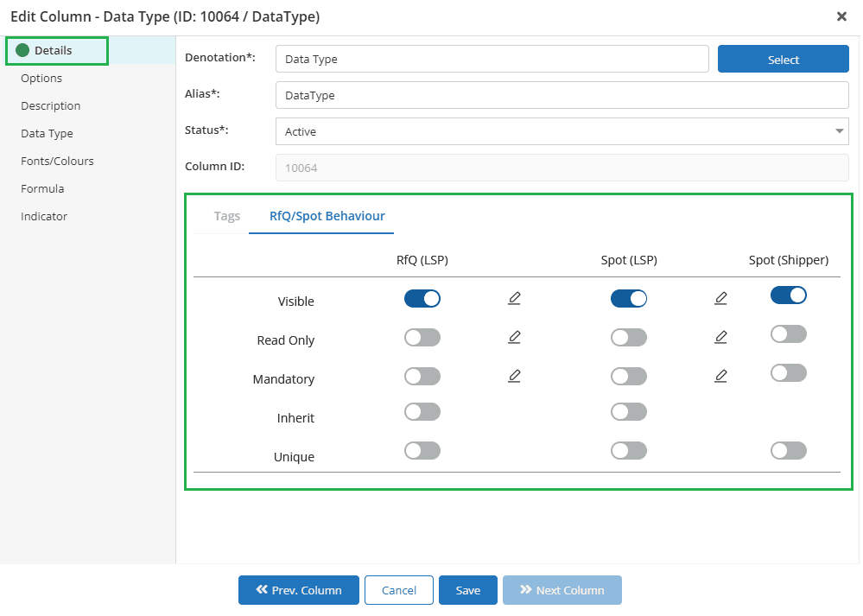The height and width of the screenshot is (616, 863).
Task: Edit Visible setting for Spot (LSP)
Action: point(720,298)
